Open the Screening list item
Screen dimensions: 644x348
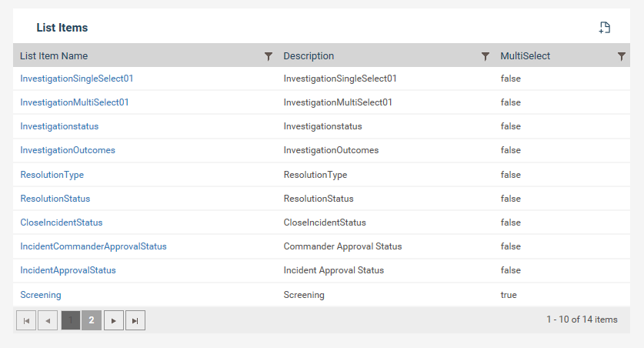(x=41, y=295)
